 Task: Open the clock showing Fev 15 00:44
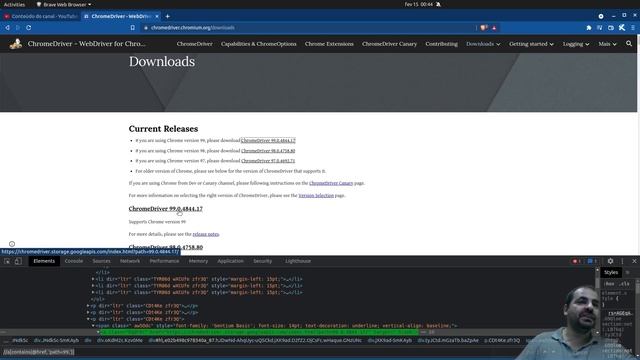pos(418,4)
